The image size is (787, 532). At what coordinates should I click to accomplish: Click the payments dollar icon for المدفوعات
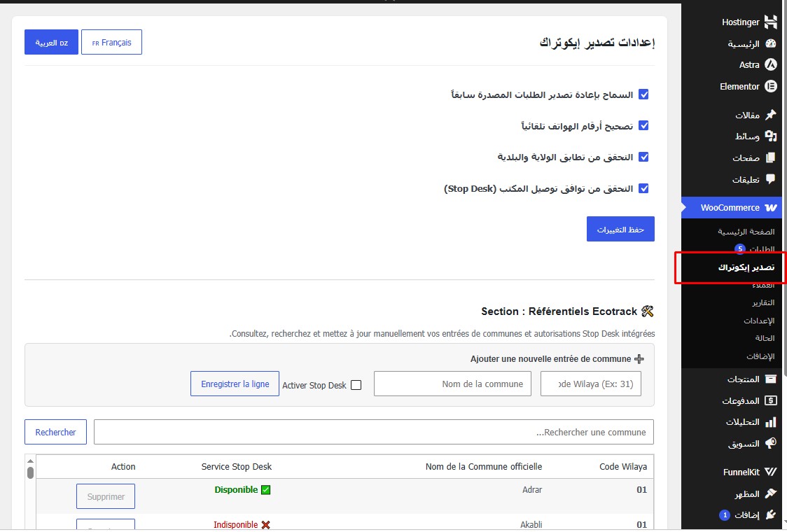[x=770, y=400]
